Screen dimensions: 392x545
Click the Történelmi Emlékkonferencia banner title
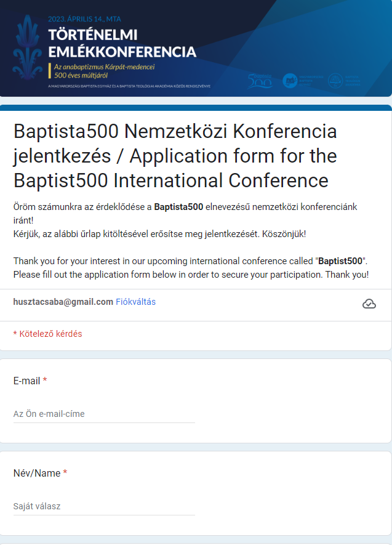[x=122, y=44]
